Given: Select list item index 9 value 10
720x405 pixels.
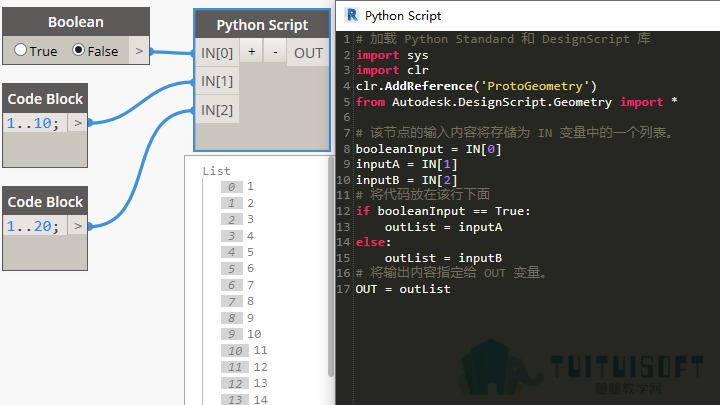Looking at the screenshot, I should tap(241, 334).
